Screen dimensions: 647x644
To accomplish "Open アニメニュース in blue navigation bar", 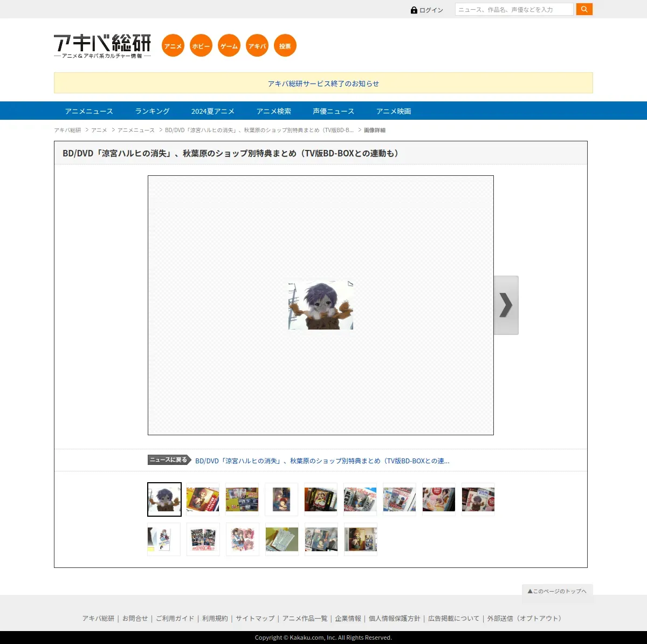I will coord(89,111).
